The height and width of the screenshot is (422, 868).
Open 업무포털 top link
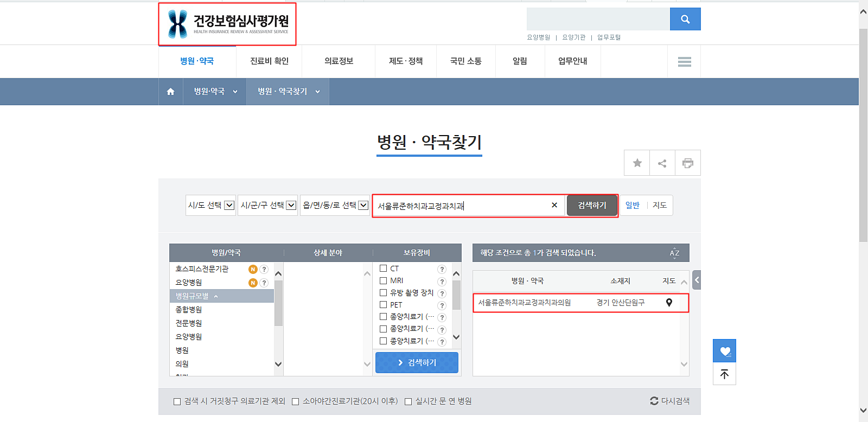click(x=609, y=37)
